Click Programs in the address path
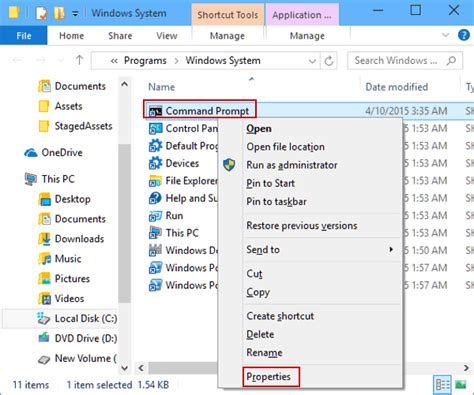This screenshot has width=474, height=395. 145,61
